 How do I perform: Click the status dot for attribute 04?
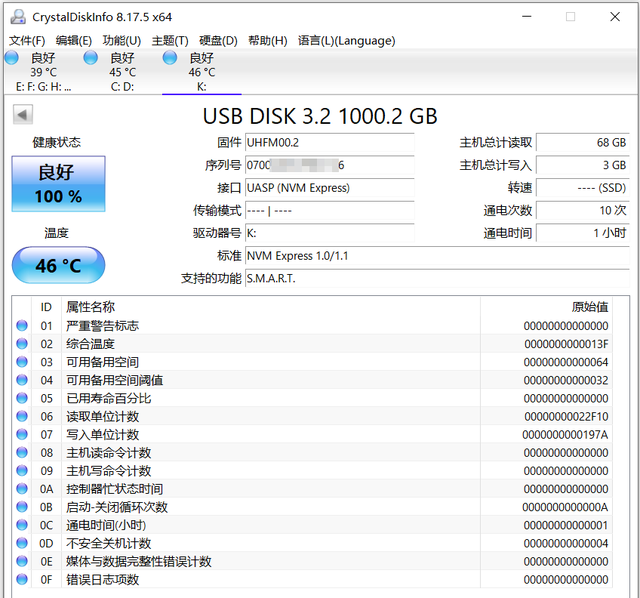pyautogui.click(x=22, y=380)
